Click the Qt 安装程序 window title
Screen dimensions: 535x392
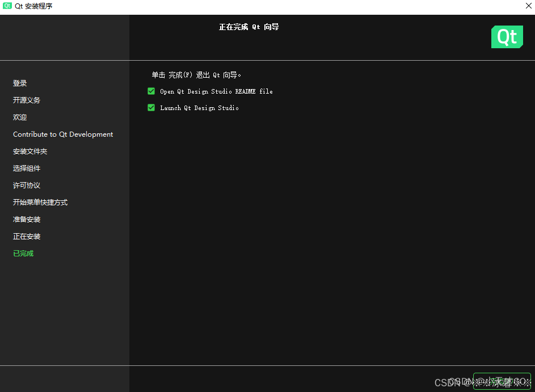click(33, 6)
